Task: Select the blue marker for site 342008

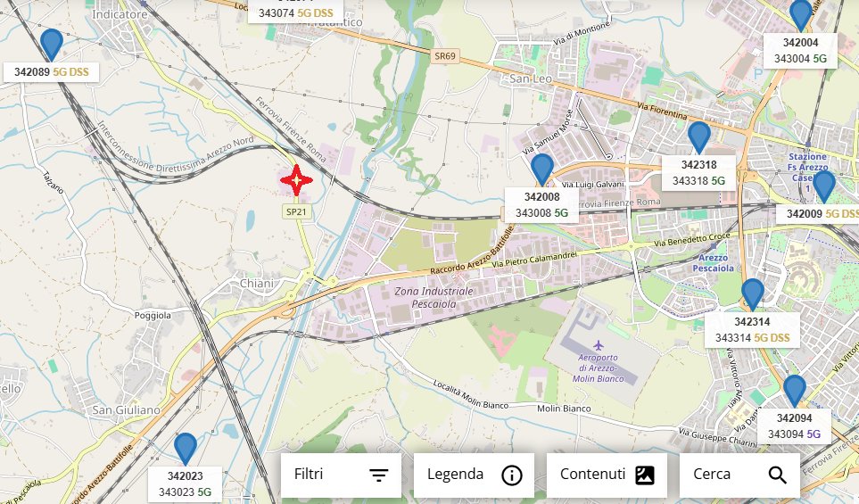Action: [x=541, y=169]
